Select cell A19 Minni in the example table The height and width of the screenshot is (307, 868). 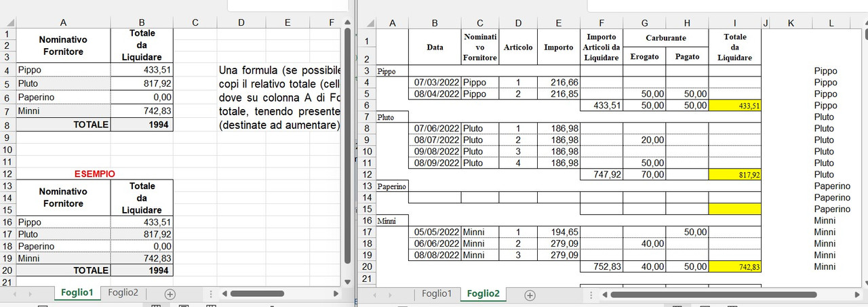(63, 258)
